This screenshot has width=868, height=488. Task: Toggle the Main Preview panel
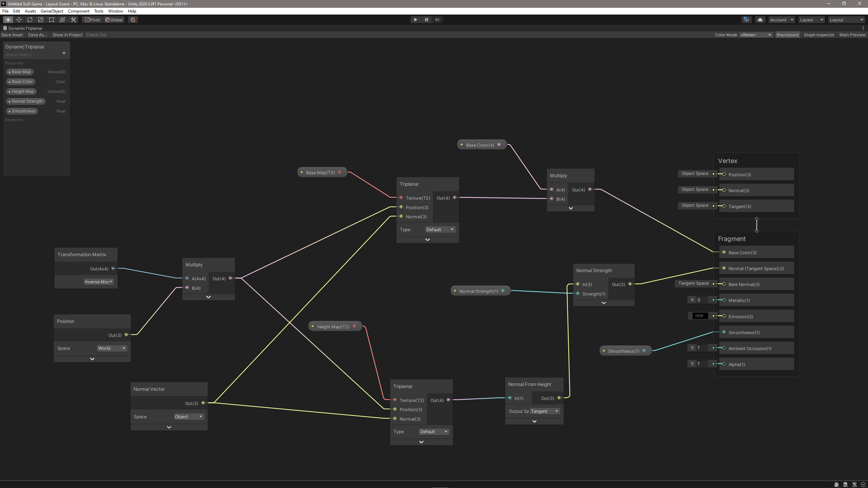tap(852, 35)
